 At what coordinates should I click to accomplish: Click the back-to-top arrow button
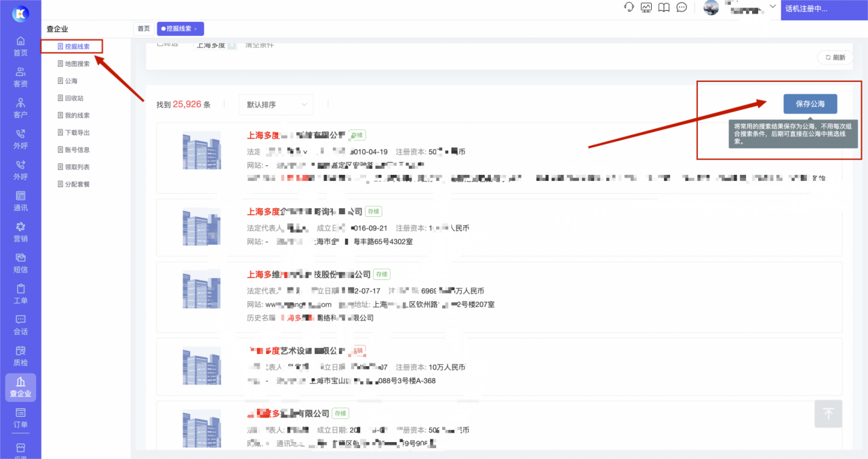pos(829,414)
